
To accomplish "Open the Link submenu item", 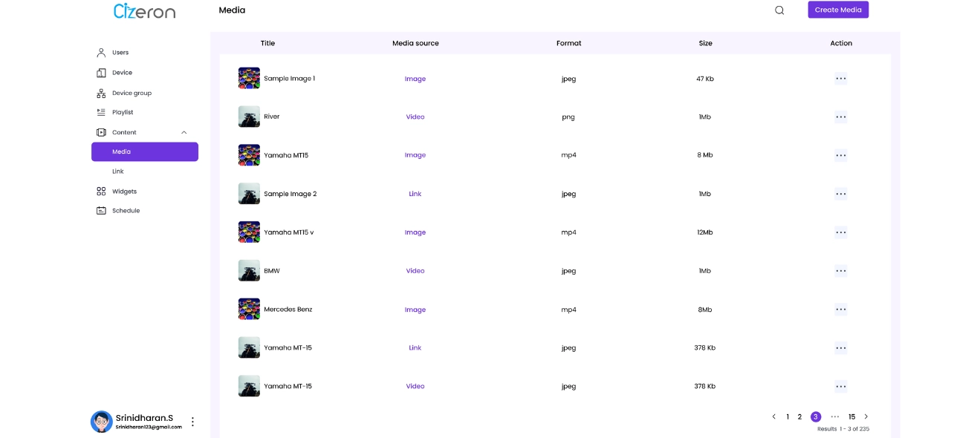I will coord(118,171).
